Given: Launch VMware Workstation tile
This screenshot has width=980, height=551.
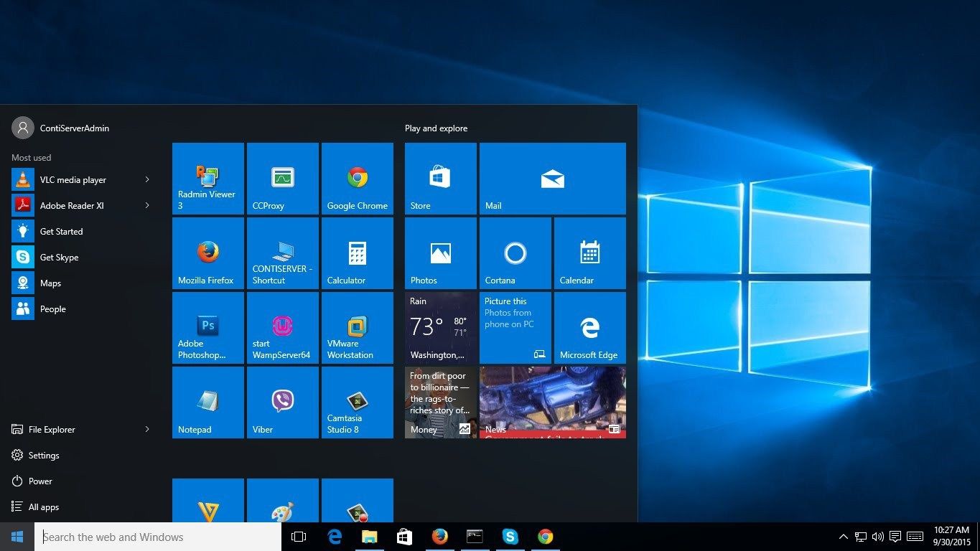Looking at the screenshot, I should [x=357, y=327].
